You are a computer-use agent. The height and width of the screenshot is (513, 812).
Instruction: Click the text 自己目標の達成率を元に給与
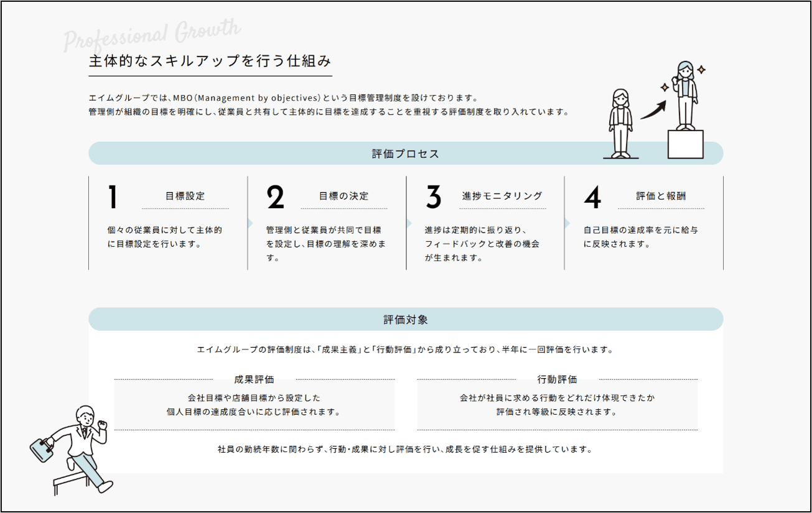click(641, 230)
